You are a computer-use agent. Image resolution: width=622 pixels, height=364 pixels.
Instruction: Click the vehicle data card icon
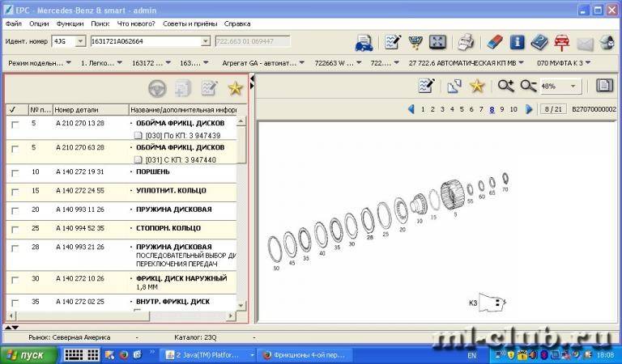tap(364, 43)
